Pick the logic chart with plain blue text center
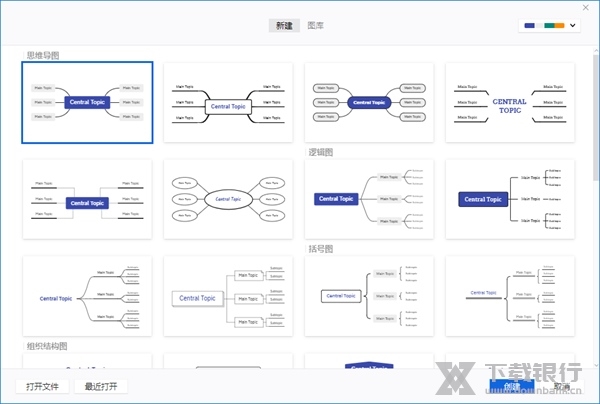 pos(88,295)
